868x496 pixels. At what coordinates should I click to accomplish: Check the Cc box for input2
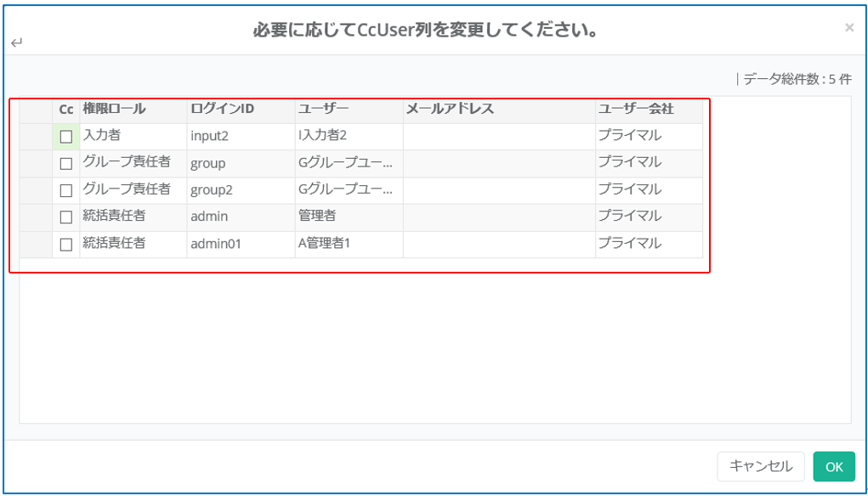click(x=66, y=136)
